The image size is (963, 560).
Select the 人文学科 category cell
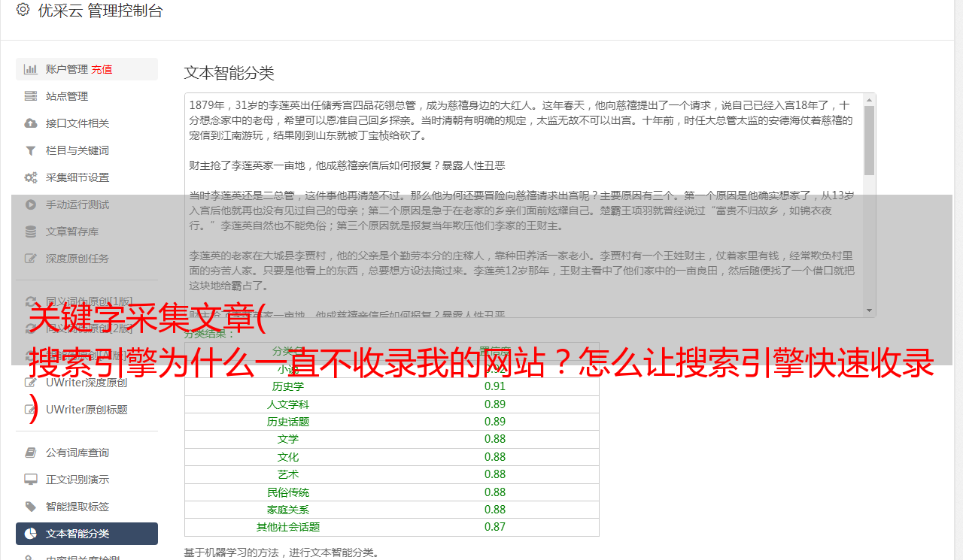click(288, 404)
